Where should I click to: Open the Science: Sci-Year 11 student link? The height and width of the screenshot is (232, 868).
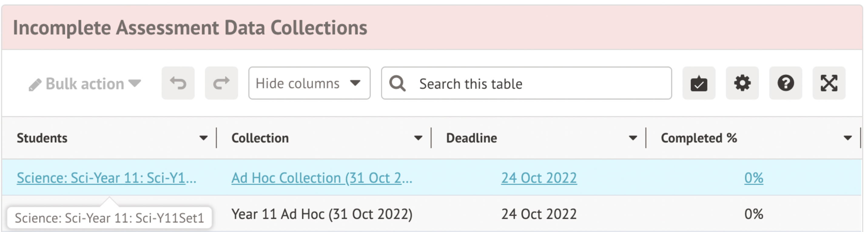pos(106,178)
